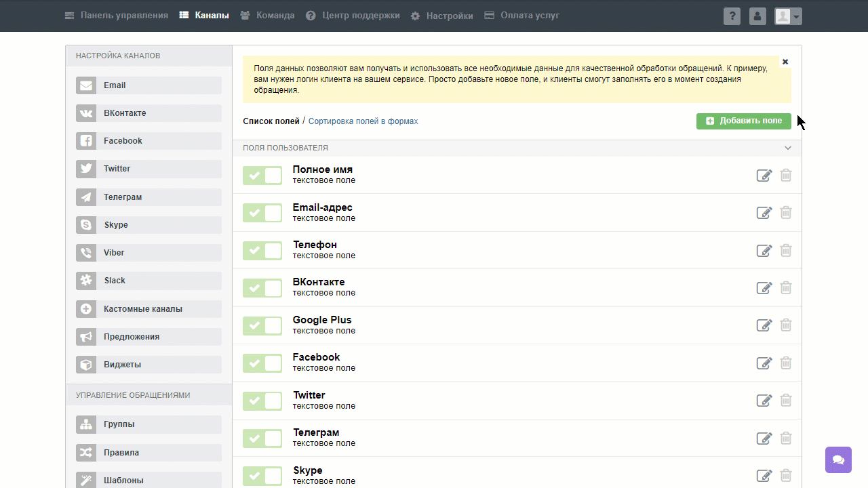
Task: Click the edit icon for Google Plus
Action: 764,326
